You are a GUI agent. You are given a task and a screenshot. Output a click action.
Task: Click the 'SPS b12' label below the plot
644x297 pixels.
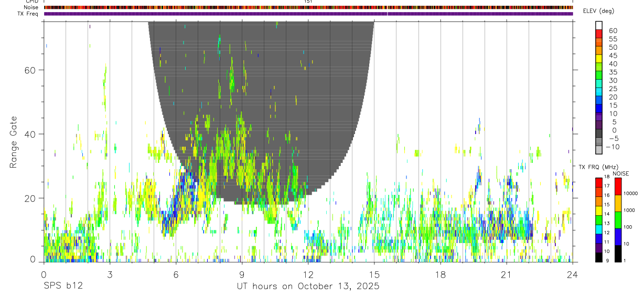click(63, 287)
